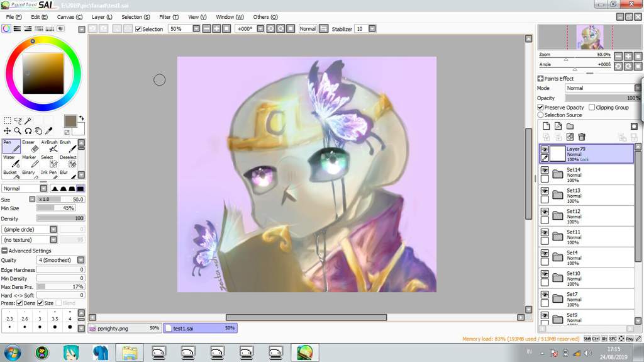Activate the Hand pan tool
644x362 pixels.
coord(38,131)
